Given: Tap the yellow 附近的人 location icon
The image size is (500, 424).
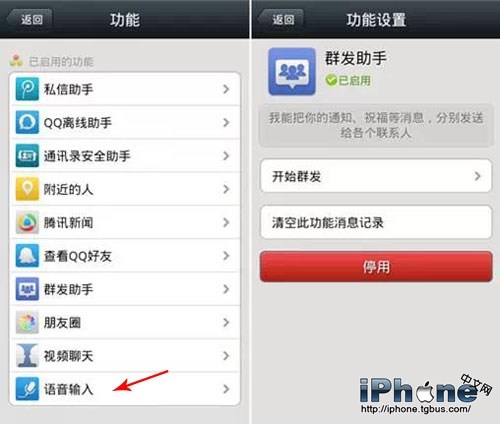Looking at the screenshot, I should coord(27,189).
